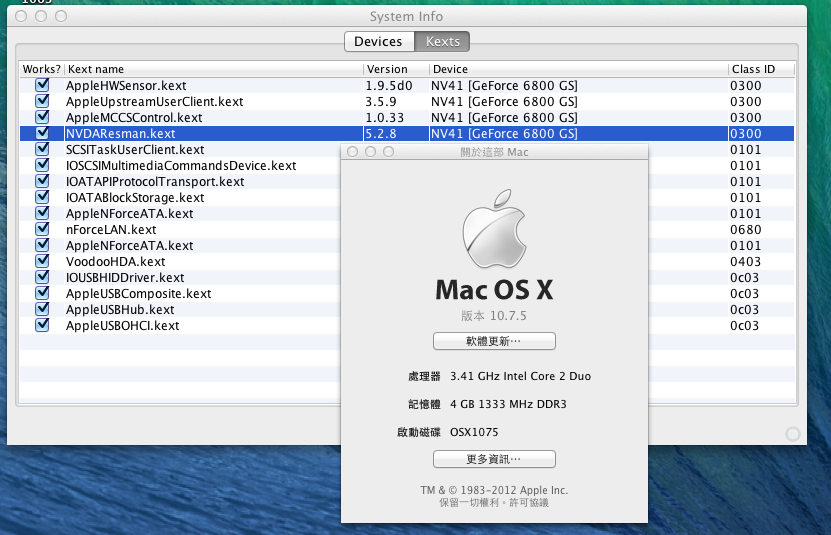Viewport: 831px width, 535px height.
Task: Uncheck Works box for AppleHWSensor.kext
Action: 42,85
